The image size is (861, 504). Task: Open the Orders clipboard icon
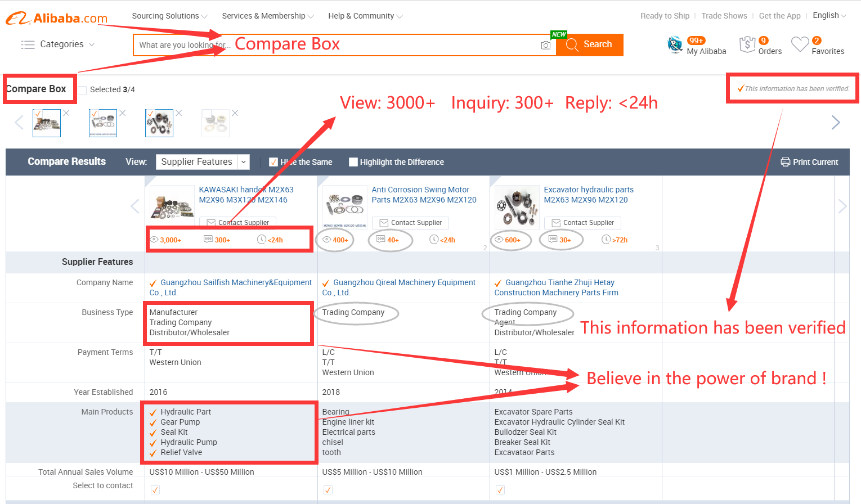click(747, 44)
